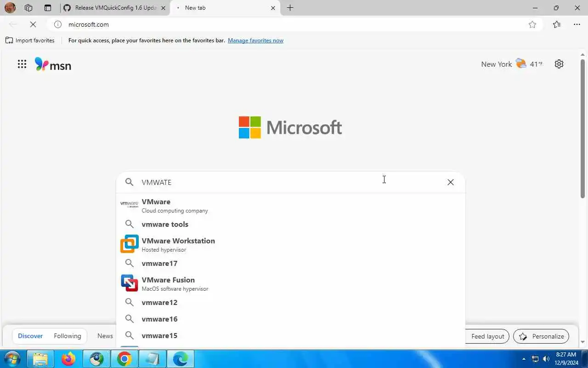Image resolution: width=588 pixels, height=368 pixels.
Task: Follow the Manage favorites now link
Action: [x=255, y=40]
